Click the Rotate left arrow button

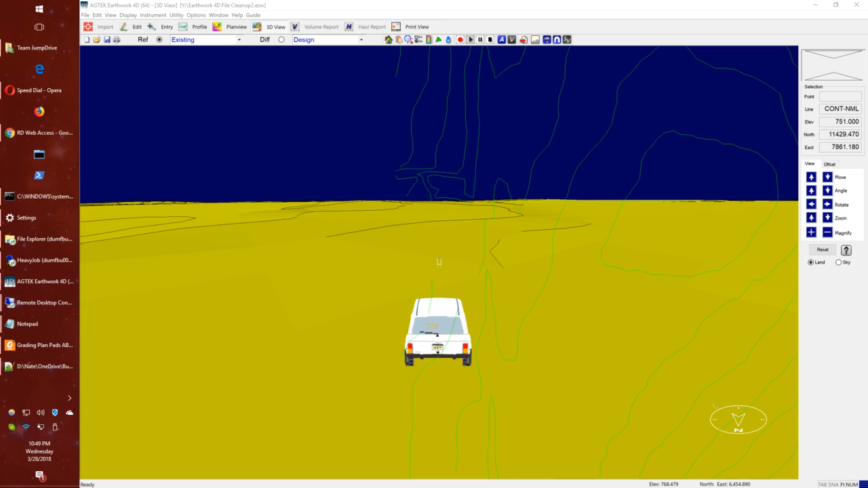pyautogui.click(x=811, y=204)
